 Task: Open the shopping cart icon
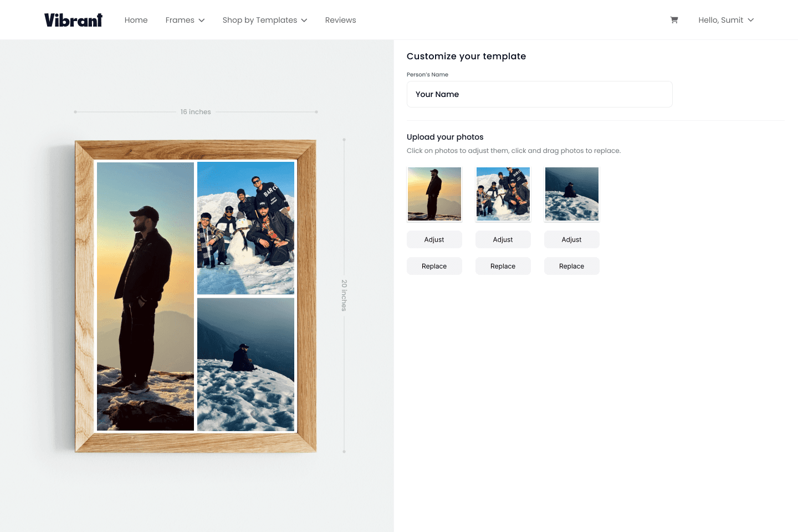pos(674,20)
